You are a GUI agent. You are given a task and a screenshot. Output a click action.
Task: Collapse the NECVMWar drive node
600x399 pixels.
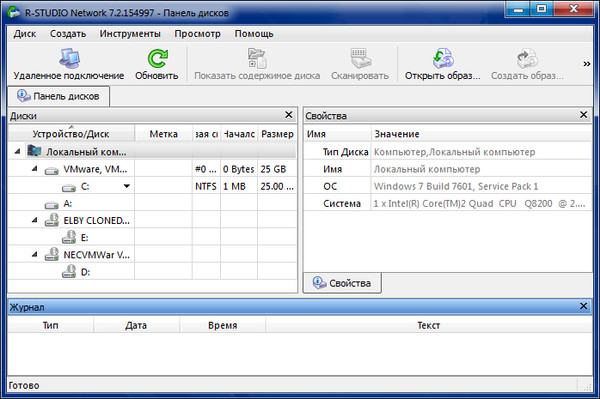[x=35, y=254]
